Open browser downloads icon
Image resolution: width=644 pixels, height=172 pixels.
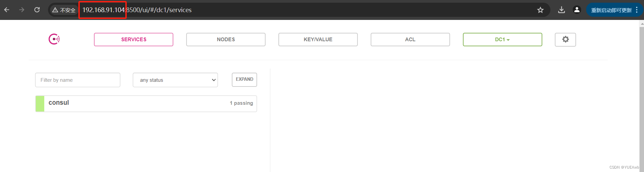point(561,10)
